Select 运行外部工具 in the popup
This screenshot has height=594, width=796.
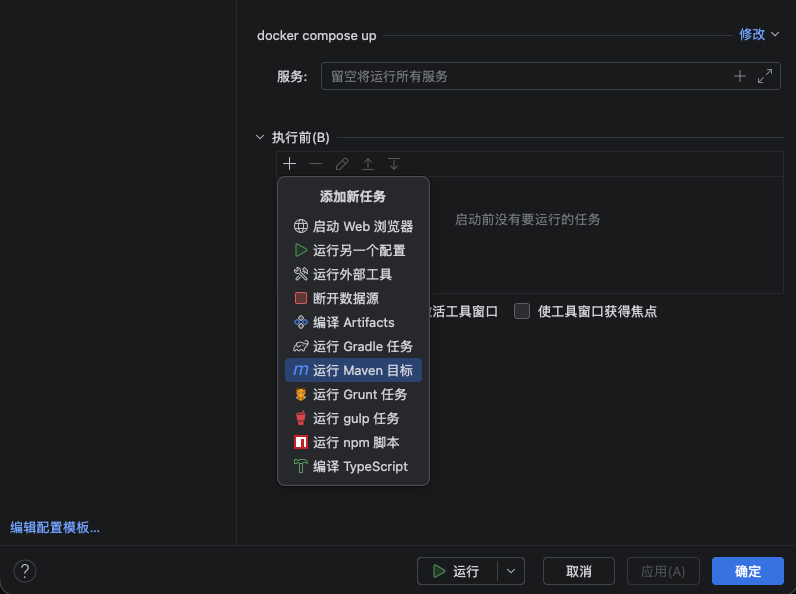pos(353,274)
